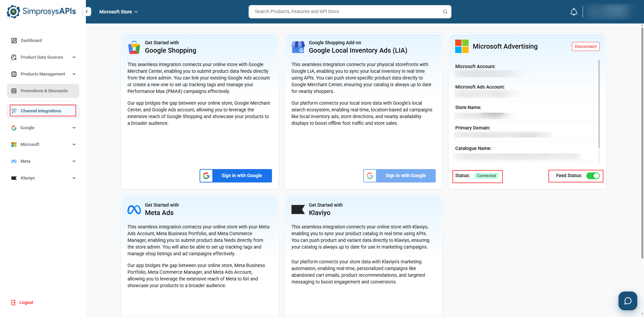Screen dimensions: 644x317
Task: Click the Google Shopping heading
Action: [x=170, y=51]
